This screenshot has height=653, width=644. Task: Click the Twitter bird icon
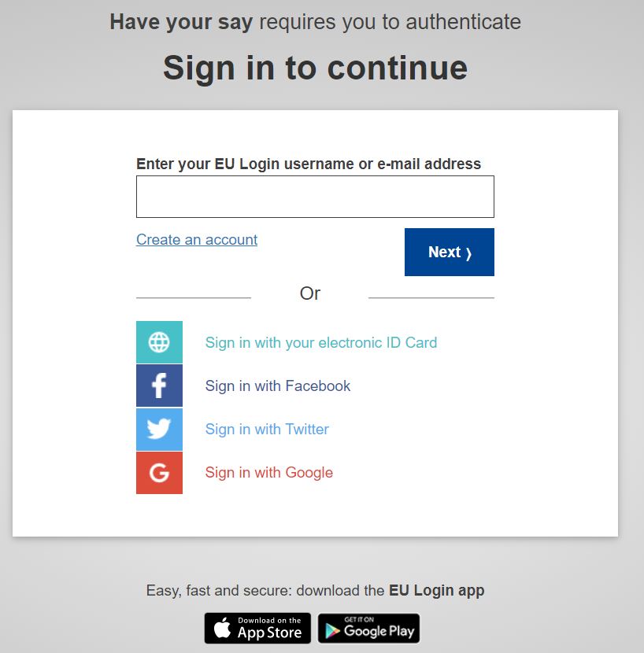159,429
